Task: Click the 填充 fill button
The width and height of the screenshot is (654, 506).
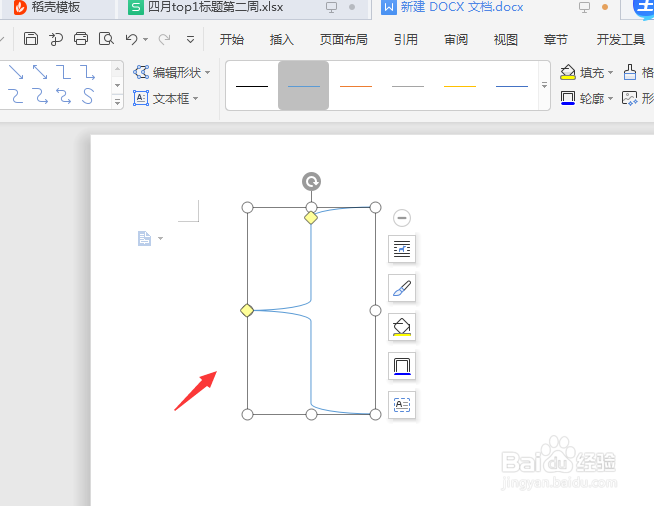Action: [582, 73]
